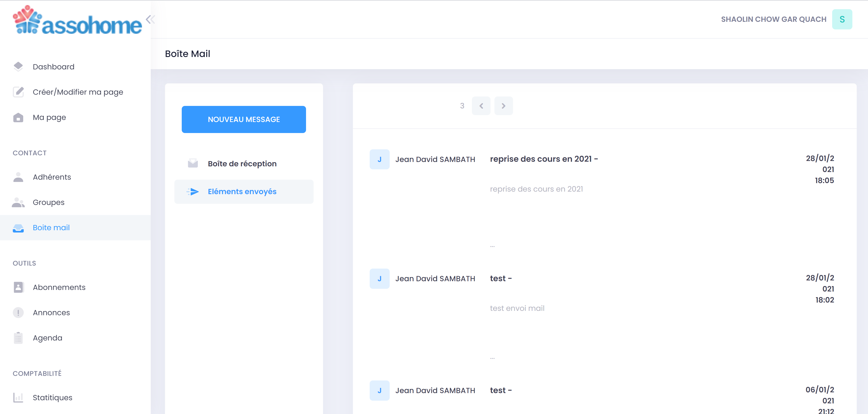Collapse the sidebar with the double chevron
This screenshot has height=414, width=868.
(x=150, y=19)
